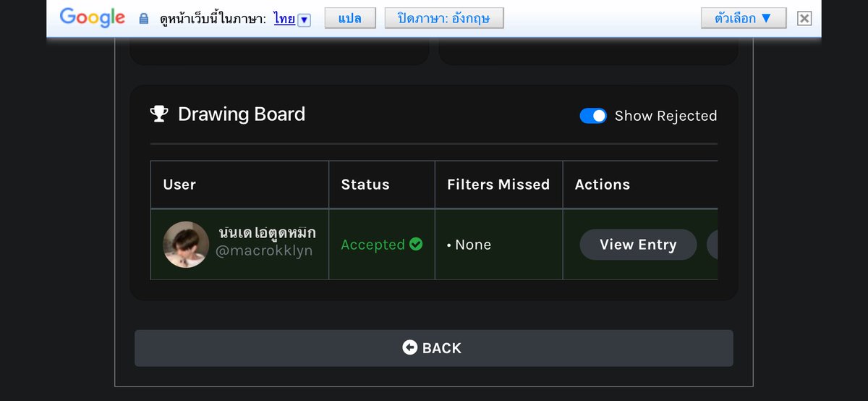Viewport: 868px width, 401px height.
Task: Click the BACK button
Action: [434, 348]
